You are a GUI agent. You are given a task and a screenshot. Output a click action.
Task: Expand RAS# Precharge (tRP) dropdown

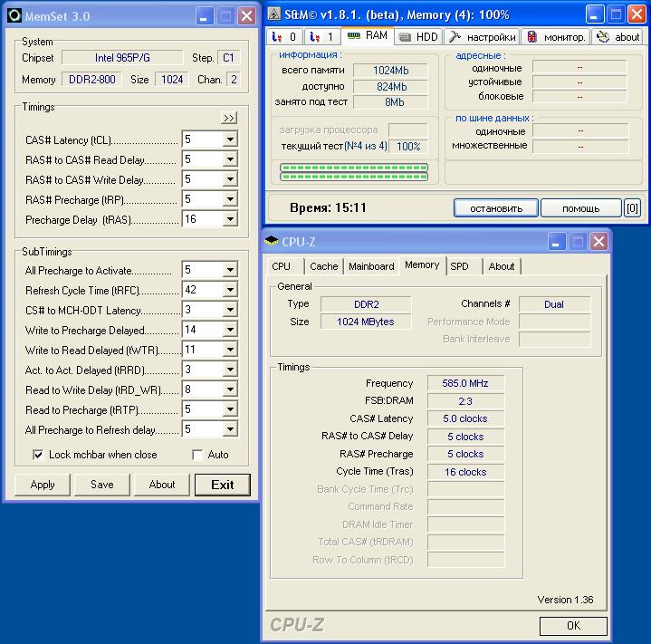coord(230,199)
